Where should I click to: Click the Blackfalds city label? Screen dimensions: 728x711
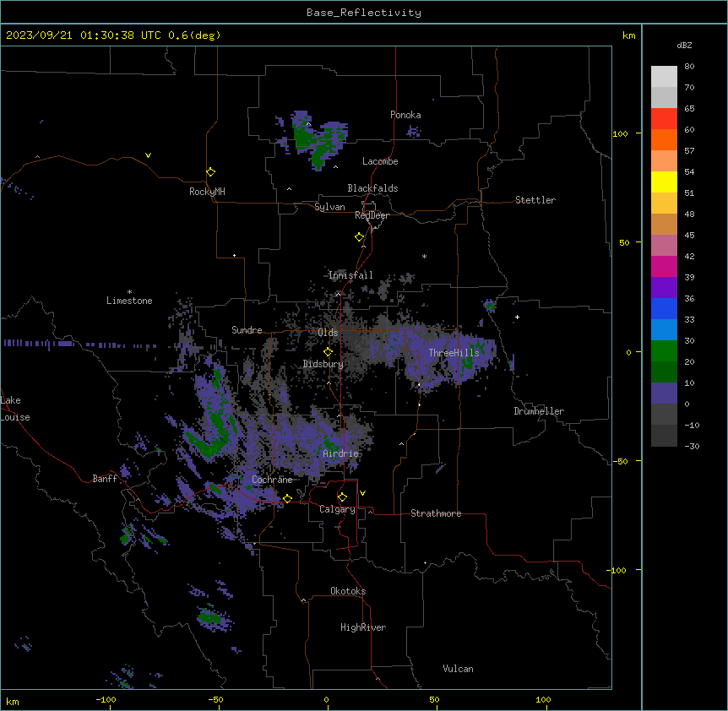pyautogui.click(x=372, y=188)
